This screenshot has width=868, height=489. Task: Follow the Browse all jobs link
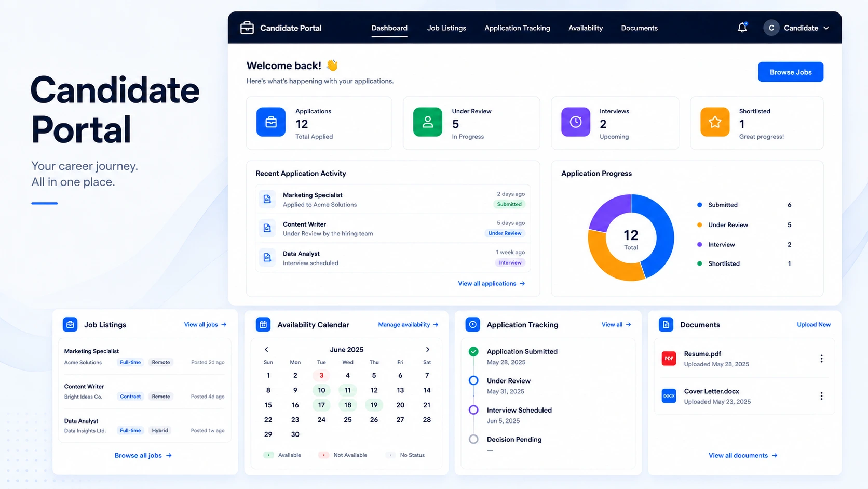pyautogui.click(x=143, y=456)
